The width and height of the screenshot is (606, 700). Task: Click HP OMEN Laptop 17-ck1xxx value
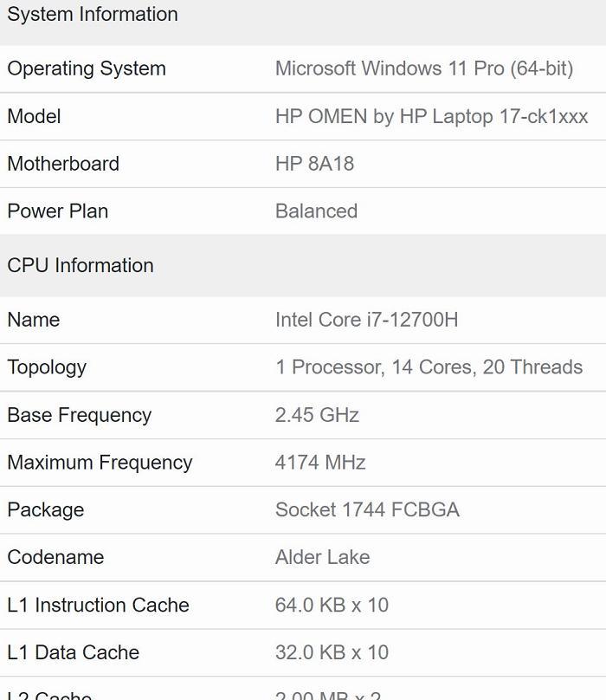(x=431, y=116)
